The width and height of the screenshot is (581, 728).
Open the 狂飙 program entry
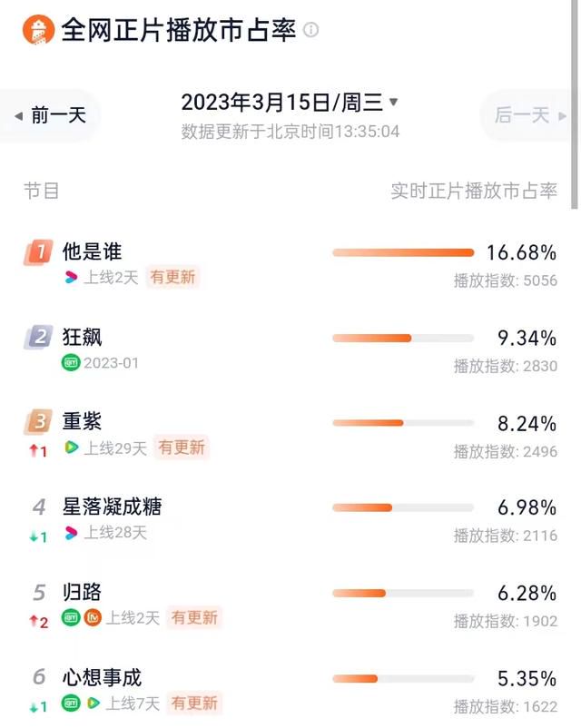pyautogui.click(x=82, y=337)
